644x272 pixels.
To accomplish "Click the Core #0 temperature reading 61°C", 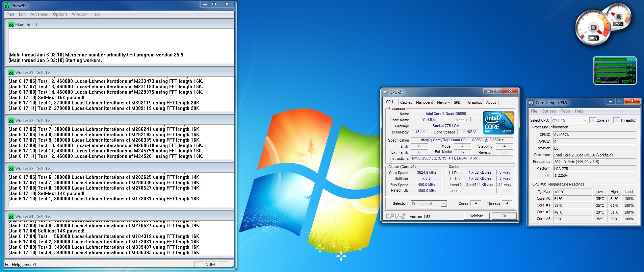I will pos(573,199).
